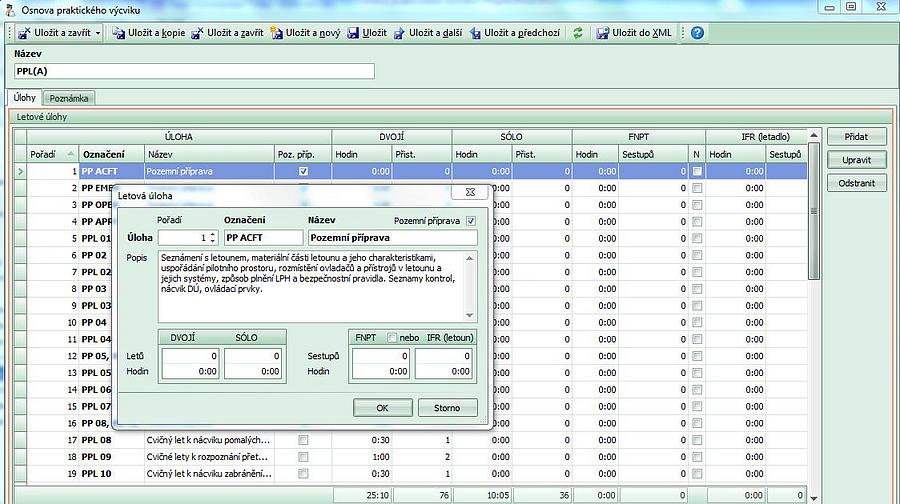Click the green refresh arrows icon
Image resolution: width=900 pixels, height=504 pixels.
pos(577,33)
